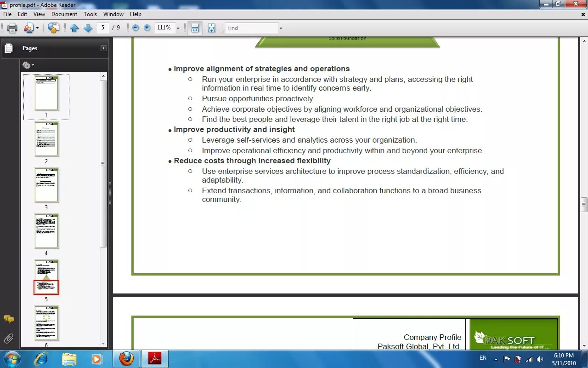
Task: Click 'Pursue opportunities proactively.' text
Action: (x=258, y=98)
